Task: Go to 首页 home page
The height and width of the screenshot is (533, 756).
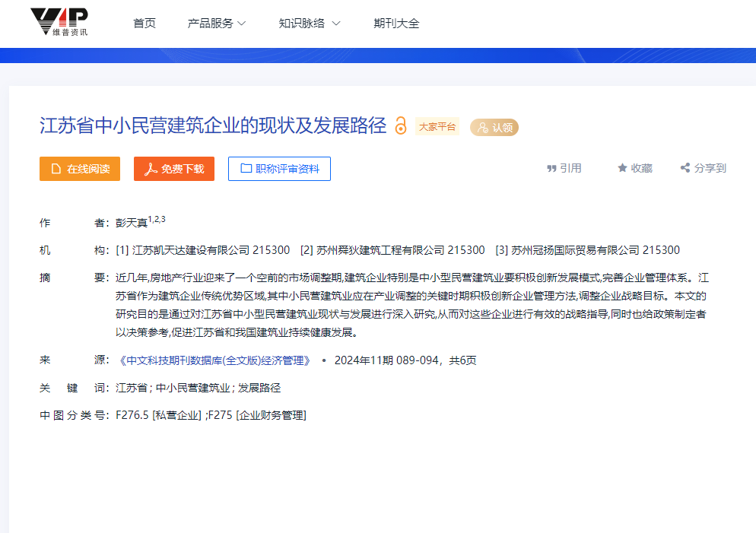Action: pos(145,24)
